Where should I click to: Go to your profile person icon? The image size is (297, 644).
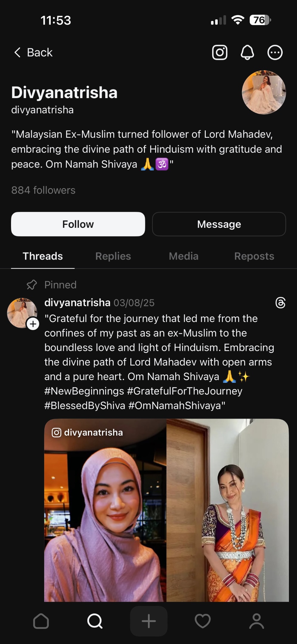(256, 621)
